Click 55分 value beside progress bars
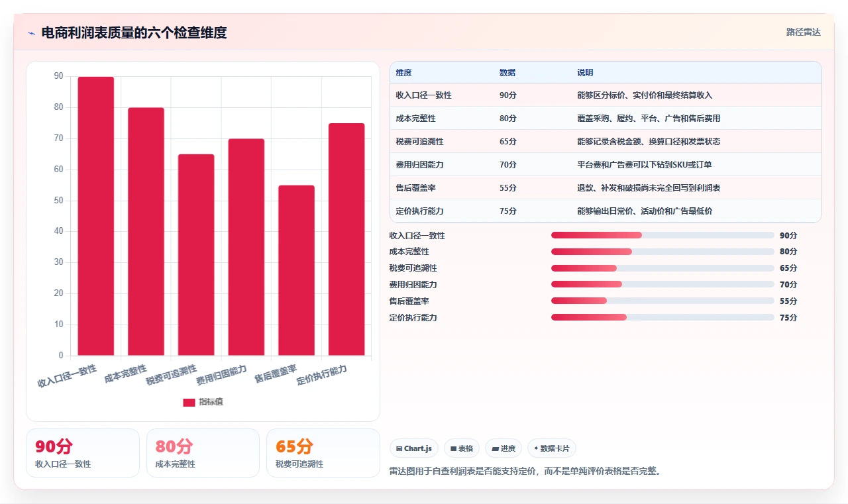Image resolution: width=848 pixels, height=504 pixels. [x=788, y=301]
